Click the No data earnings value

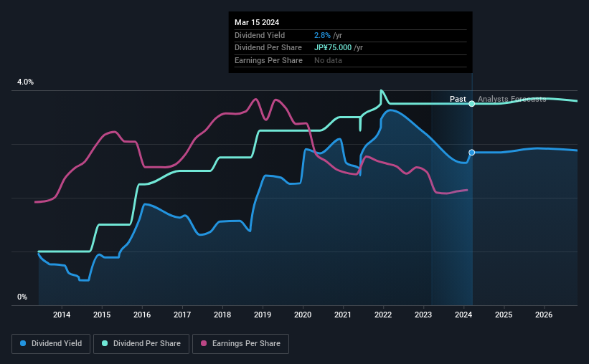point(329,60)
